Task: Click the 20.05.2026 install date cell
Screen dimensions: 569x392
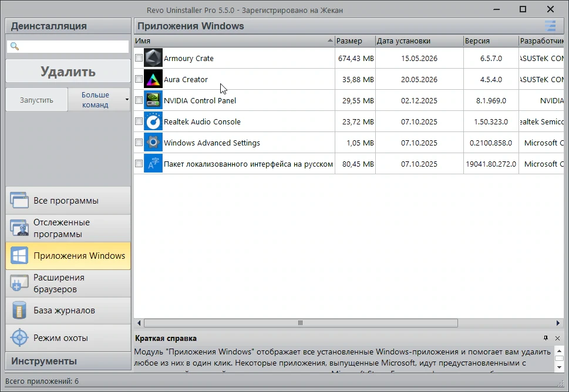Action: (x=419, y=79)
